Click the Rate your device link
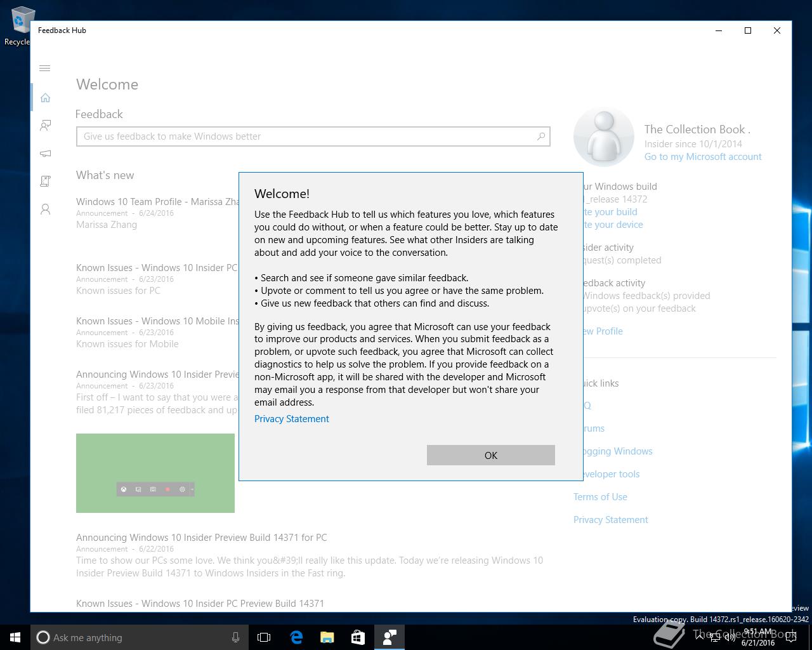812x650 pixels. 613,225
